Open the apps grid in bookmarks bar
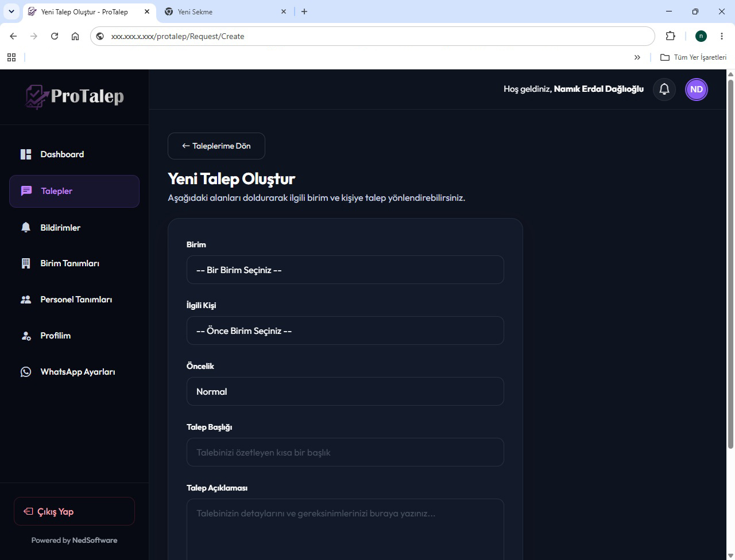735x560 pixels. coord(11,57)
